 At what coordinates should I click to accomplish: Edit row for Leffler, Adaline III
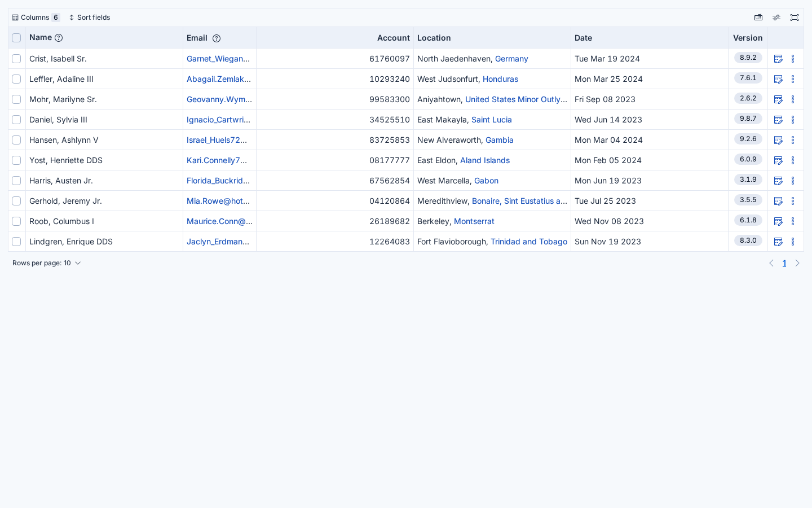coord(778,79)
